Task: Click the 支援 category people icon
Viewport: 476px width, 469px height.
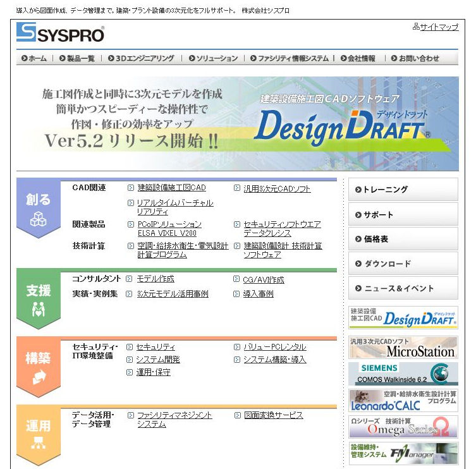Action: tap(39, 309)
